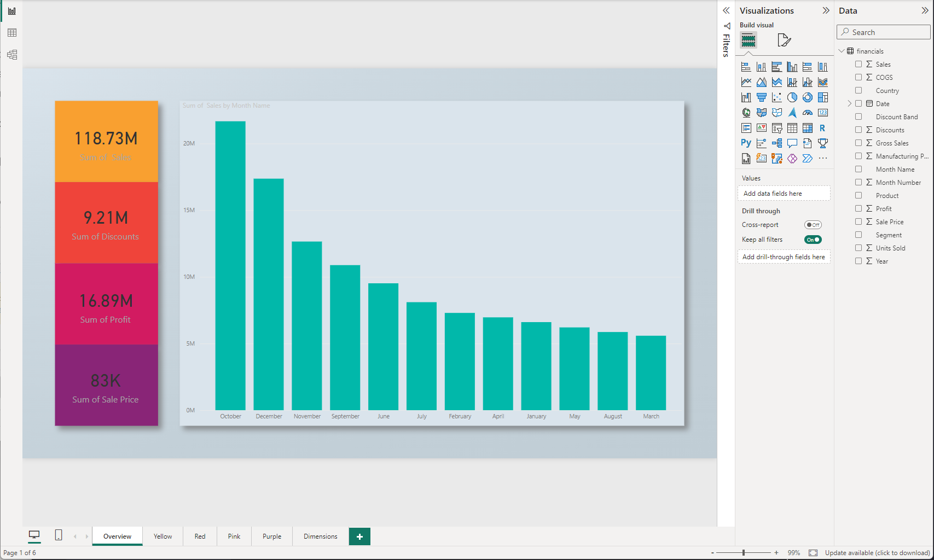Open the Format visual paintbrush pane
Image resolution: width=934 pixels, height=560 pixels.
tap(784, 39)
